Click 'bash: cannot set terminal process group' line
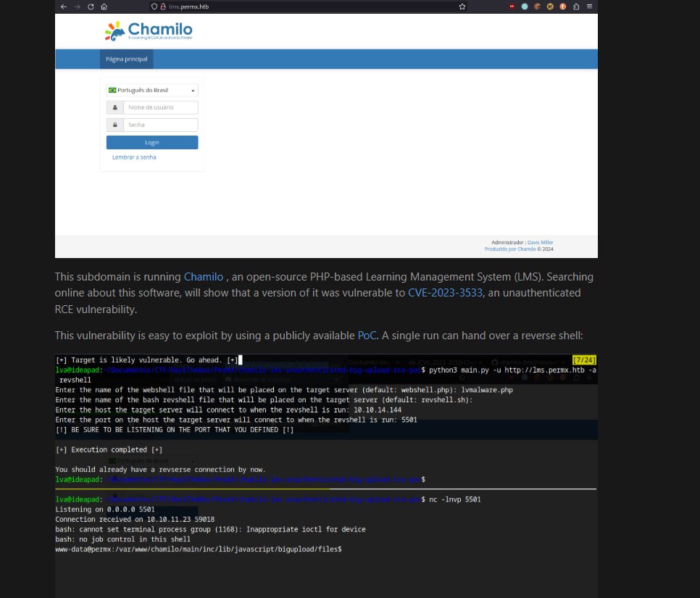This screenshot has height=598, width=700. click(x=210, y=529)
